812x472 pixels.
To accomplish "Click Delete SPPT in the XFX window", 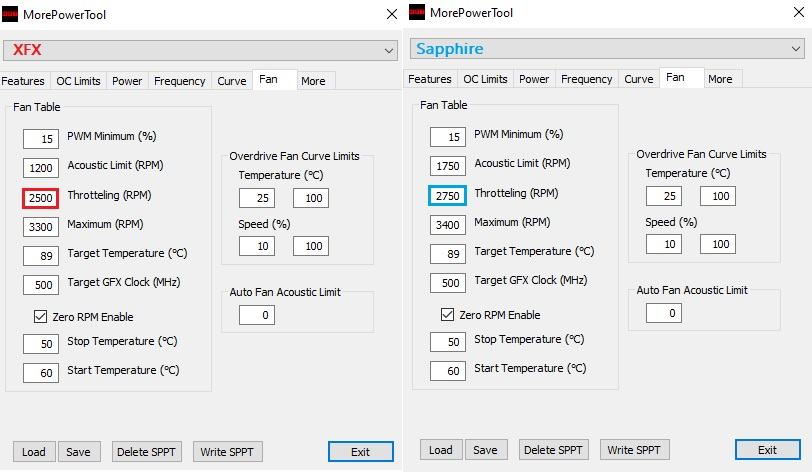I will click(x=147, y=452).
